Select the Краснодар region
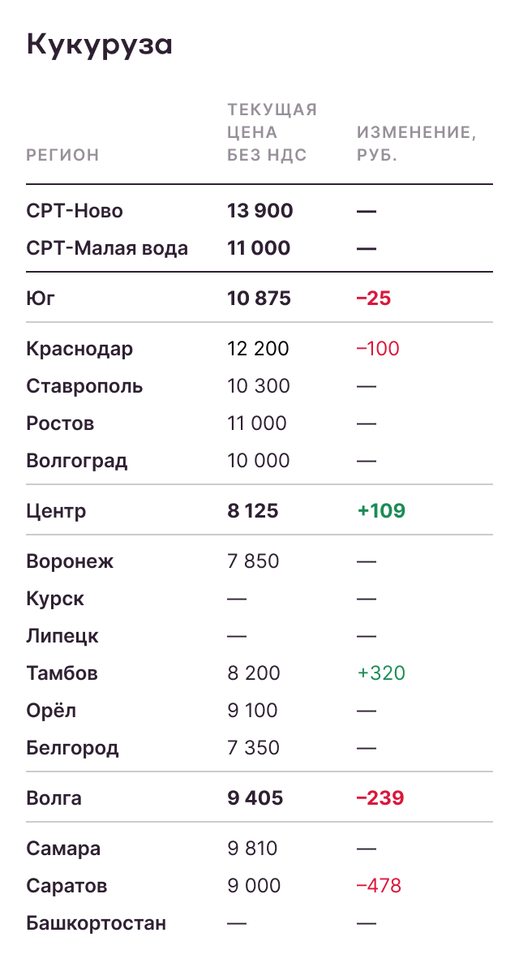 pyautogui.click(x=79, y=350)
